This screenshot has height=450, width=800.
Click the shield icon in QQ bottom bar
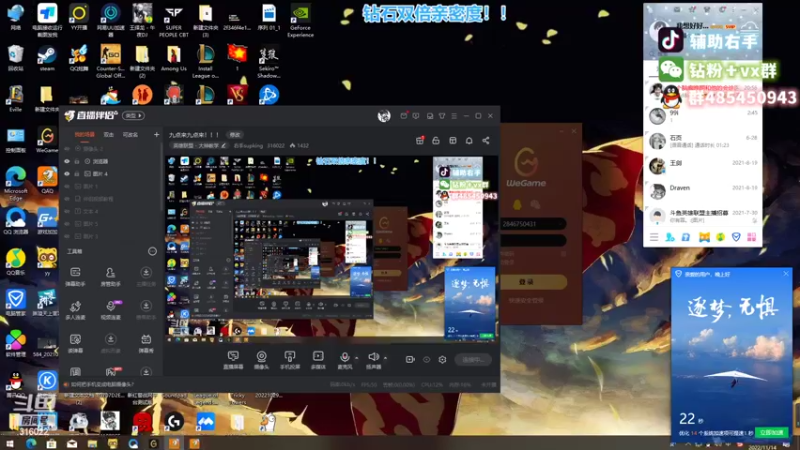(x=736, y=237)
